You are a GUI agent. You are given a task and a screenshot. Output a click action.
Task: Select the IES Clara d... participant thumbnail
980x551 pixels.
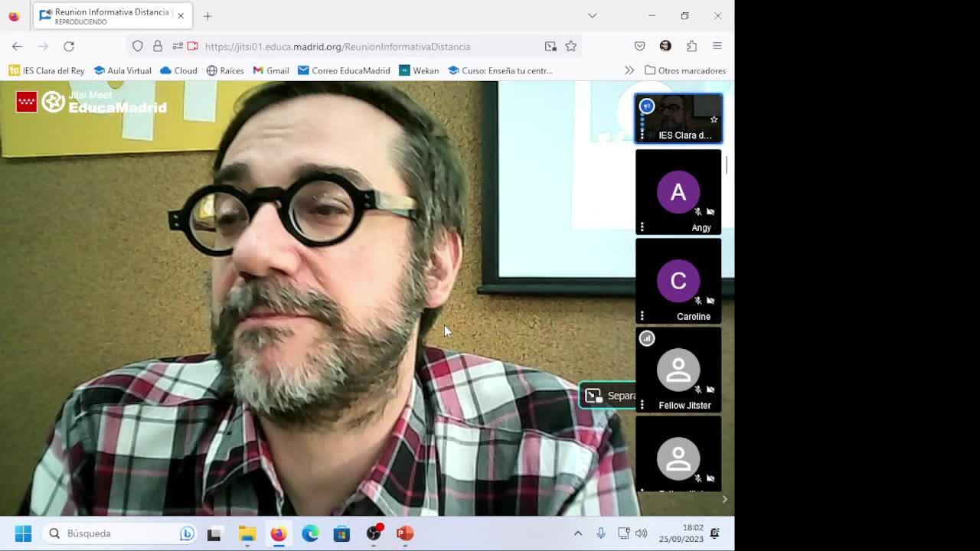pos(678,119)
